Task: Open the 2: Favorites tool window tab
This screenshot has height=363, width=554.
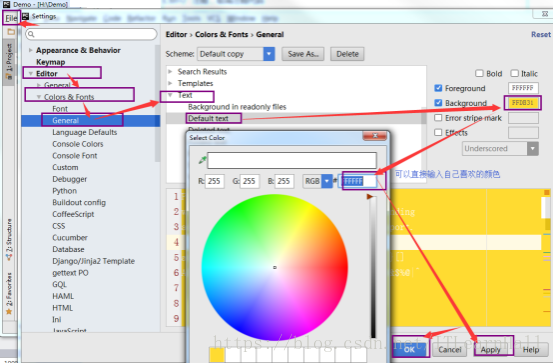Action: [x=9, y=294]
